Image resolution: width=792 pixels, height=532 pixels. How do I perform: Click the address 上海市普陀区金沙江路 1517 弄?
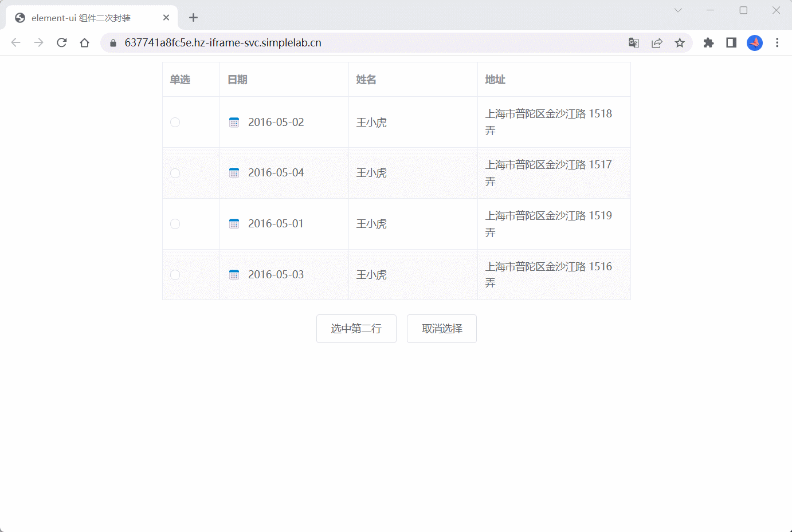coord(548,173)
